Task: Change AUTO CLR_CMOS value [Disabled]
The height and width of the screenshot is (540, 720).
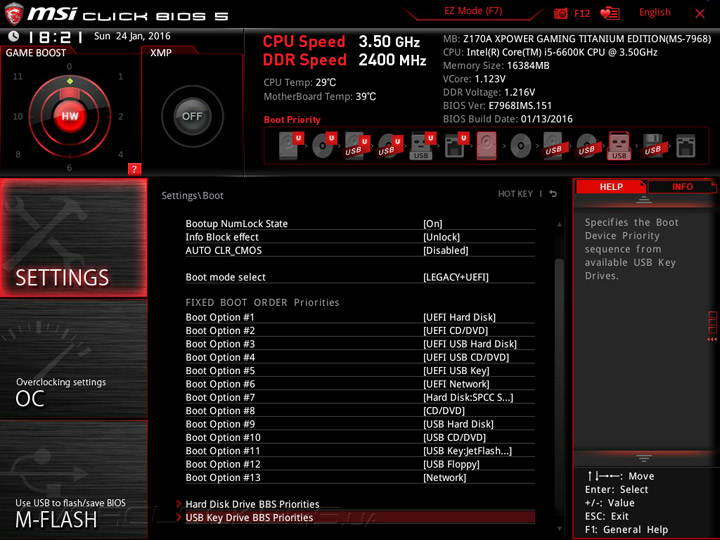Action: [445, 250]
